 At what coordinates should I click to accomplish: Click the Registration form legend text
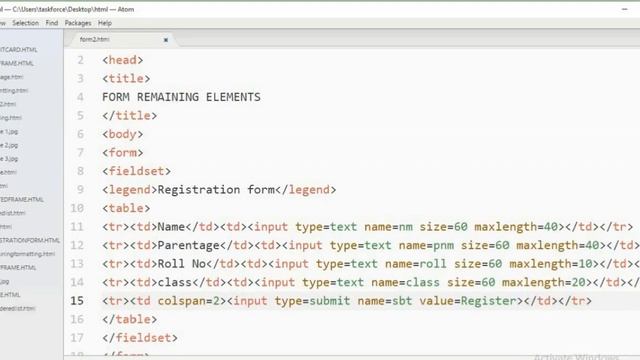pos(216,189)
